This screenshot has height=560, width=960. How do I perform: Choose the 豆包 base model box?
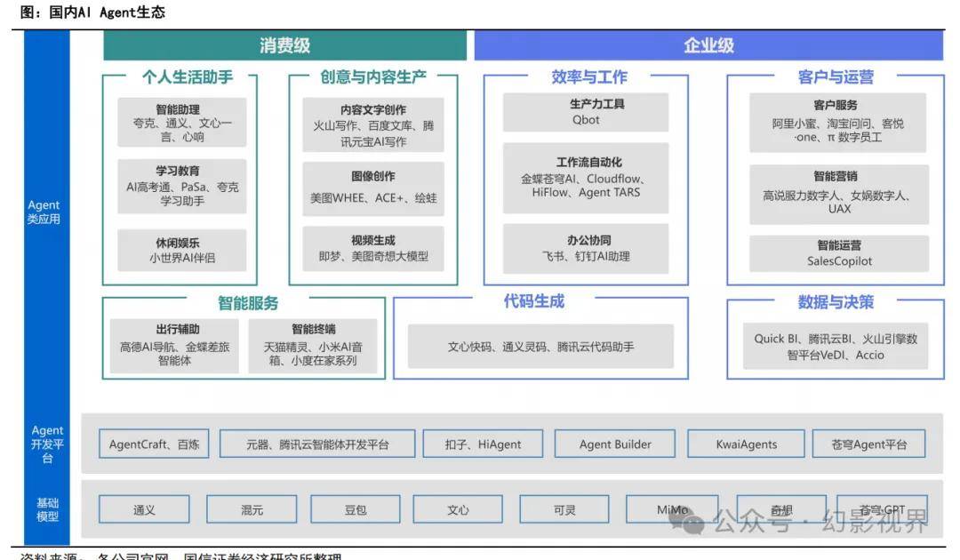(x=355, y=509)
